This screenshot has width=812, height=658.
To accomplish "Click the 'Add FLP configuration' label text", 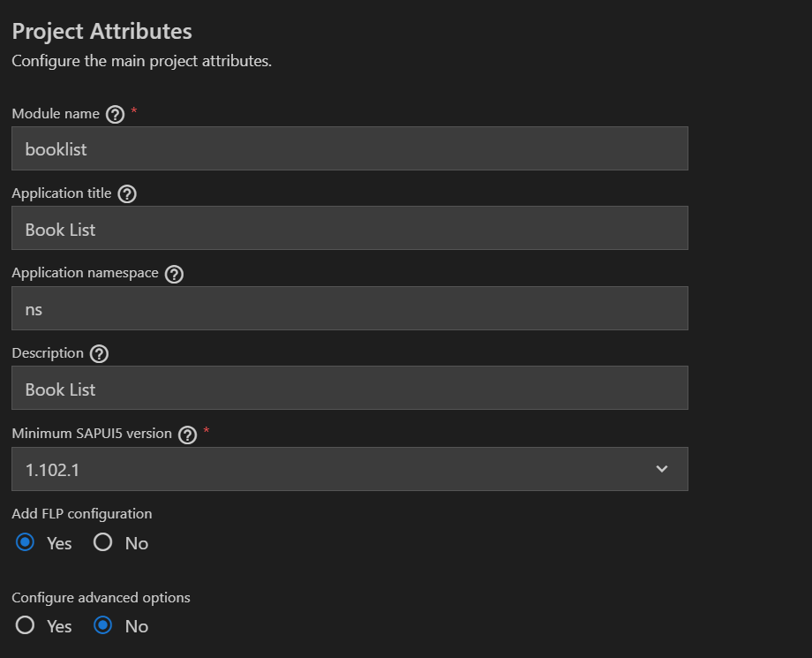I will click(x=81, y=513).
